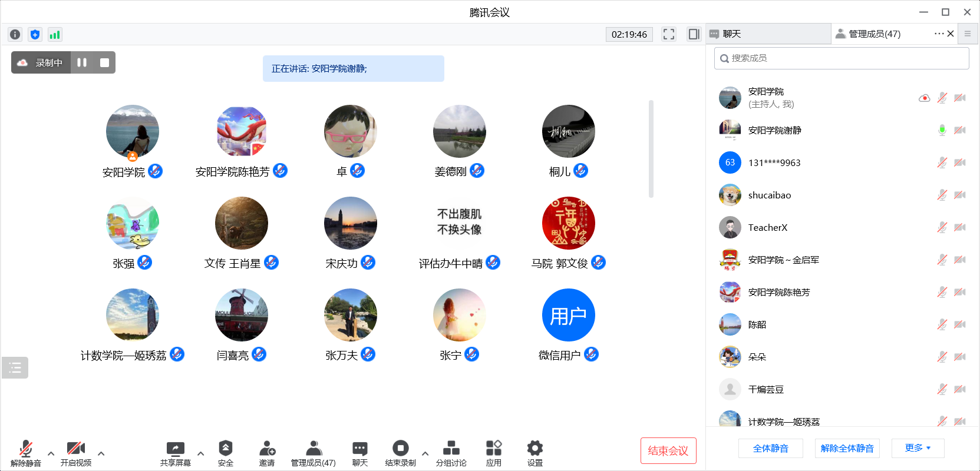This screenshot has height=471, width=980.
Task: Expand audio options arrow next to 解除静音
Action: (x=51, y=453)
